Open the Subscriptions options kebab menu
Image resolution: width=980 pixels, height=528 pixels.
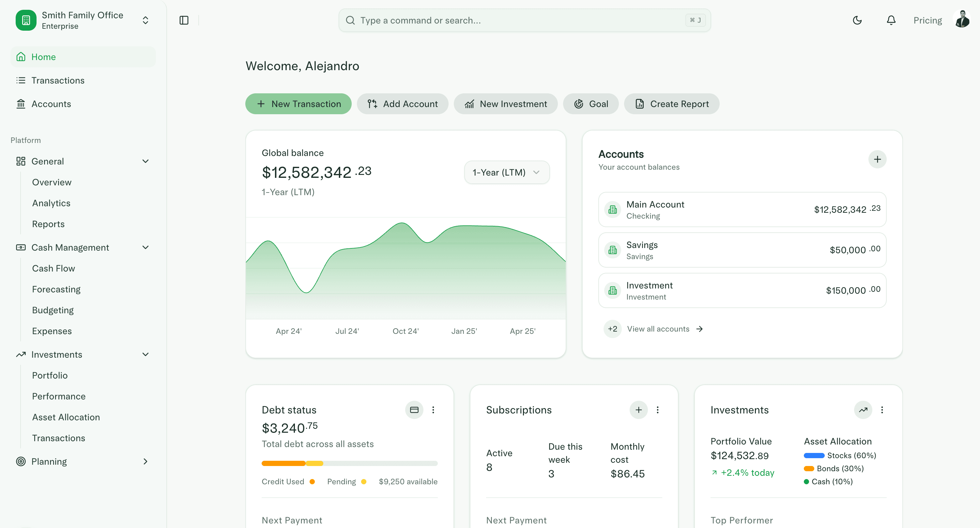[658, 410]
